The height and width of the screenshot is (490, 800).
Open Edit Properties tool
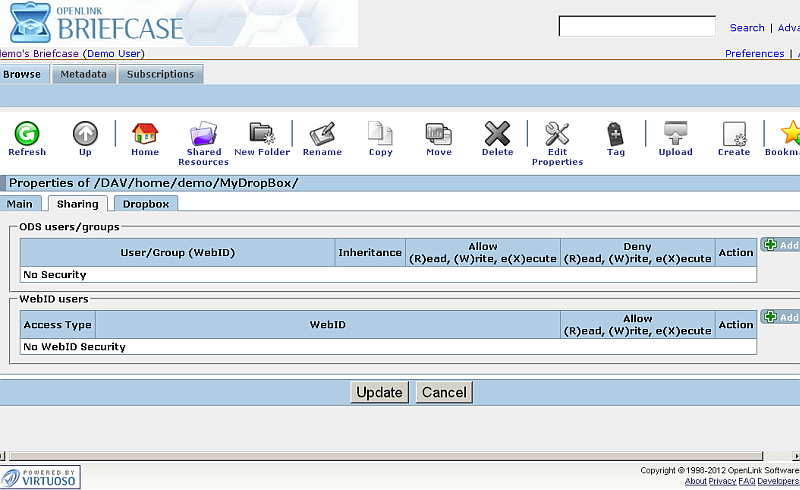[557, 134]
